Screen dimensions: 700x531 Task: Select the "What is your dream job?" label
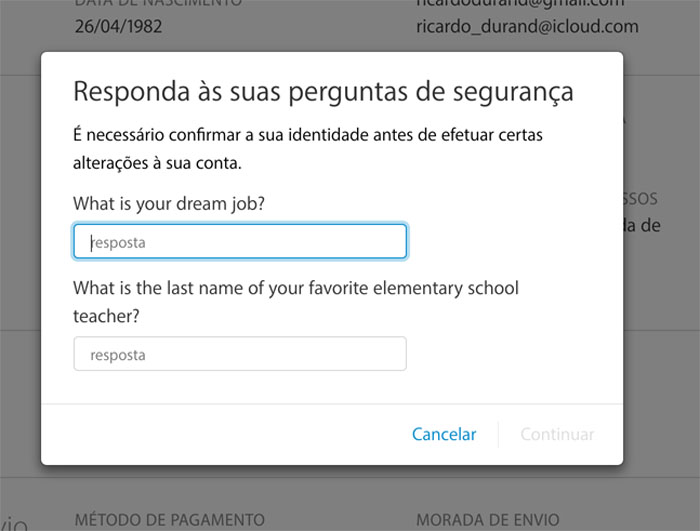[169, 203]
